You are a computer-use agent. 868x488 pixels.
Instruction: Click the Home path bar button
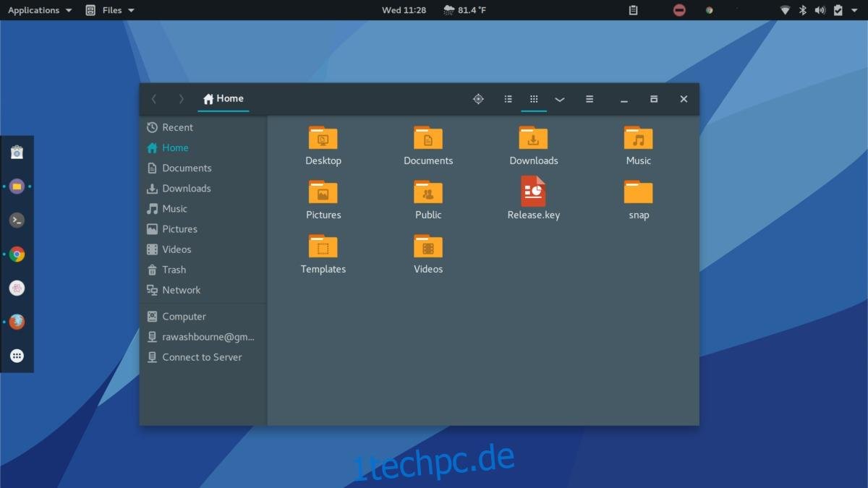(x=223, y=99)
